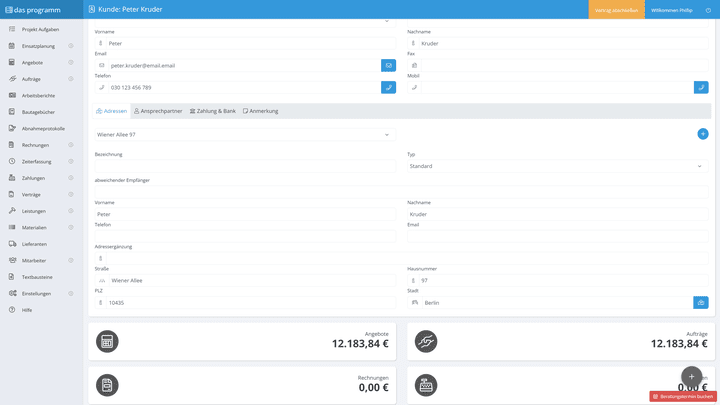This screenshot has height=405, width=720.
Task: Open the Anmerkung tab
Action: pos(261,111)
